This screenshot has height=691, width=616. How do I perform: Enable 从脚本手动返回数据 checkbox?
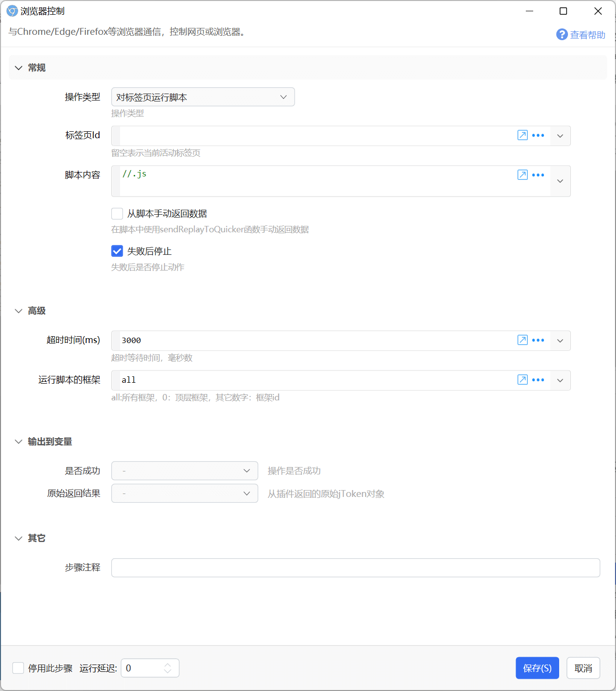pyautogui.click(x=117, y=214)
